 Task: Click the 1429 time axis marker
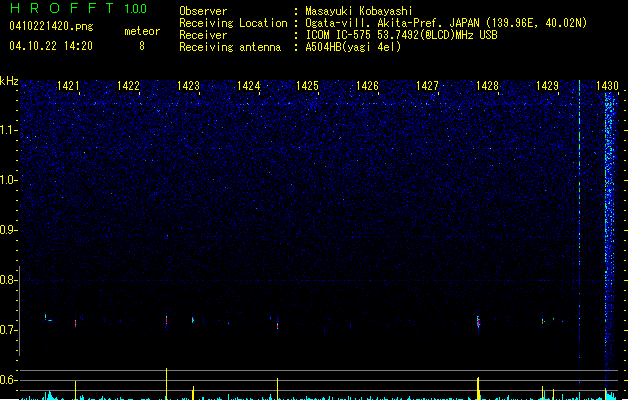click(548, 86)
